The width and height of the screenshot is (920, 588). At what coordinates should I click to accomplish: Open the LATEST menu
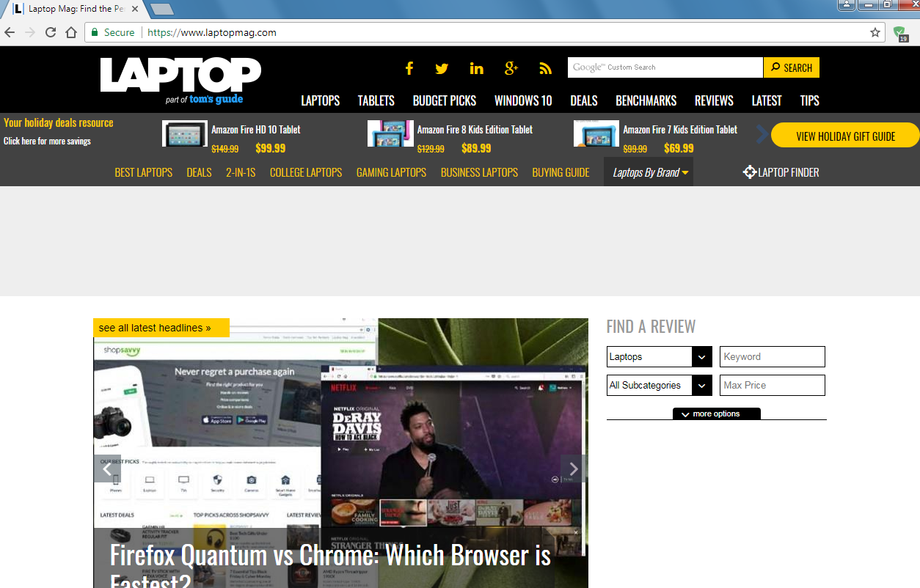coord(767,100)
